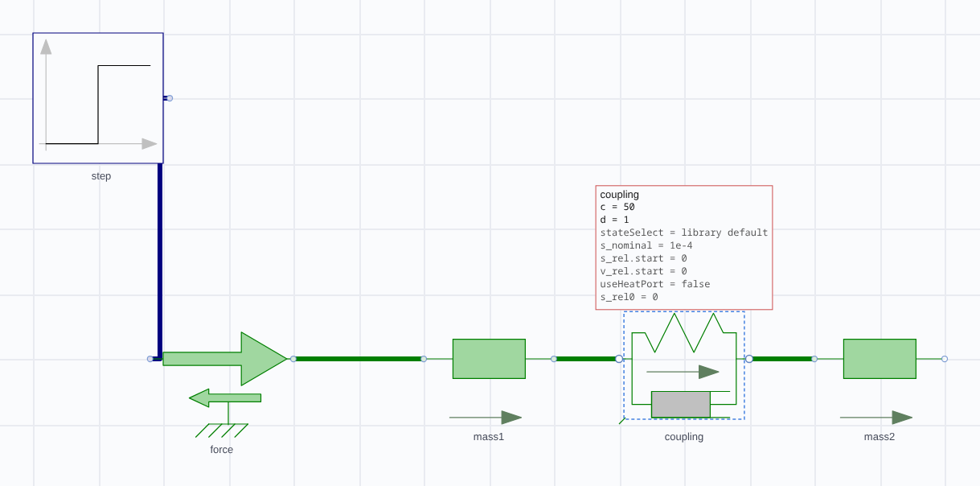Select the connection line between force and mass1
980x486 pixels.
click(359, 359)
